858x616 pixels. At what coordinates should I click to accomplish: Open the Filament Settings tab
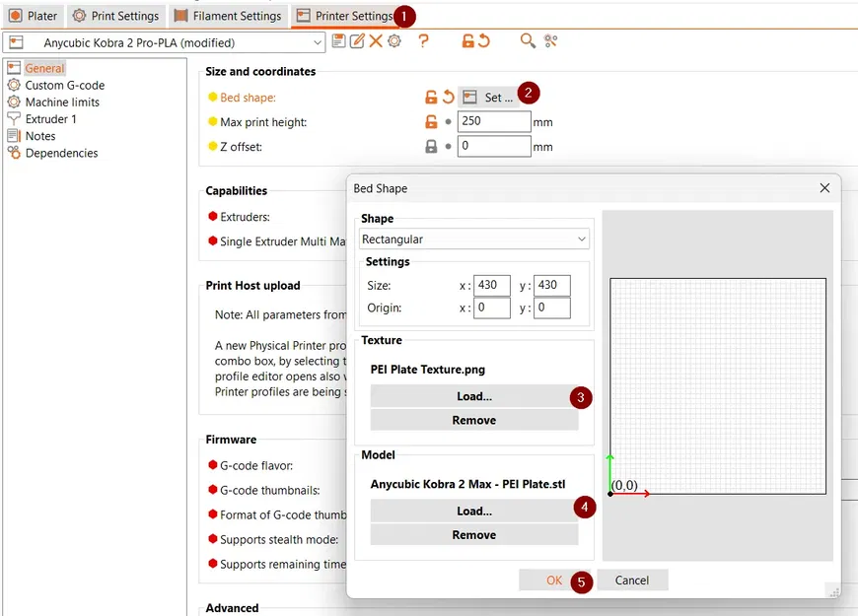[228, 16]
